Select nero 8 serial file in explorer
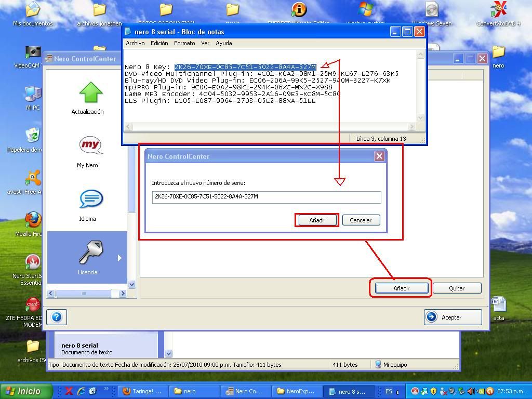The image size is (532, 399). [x=87, y=349]
